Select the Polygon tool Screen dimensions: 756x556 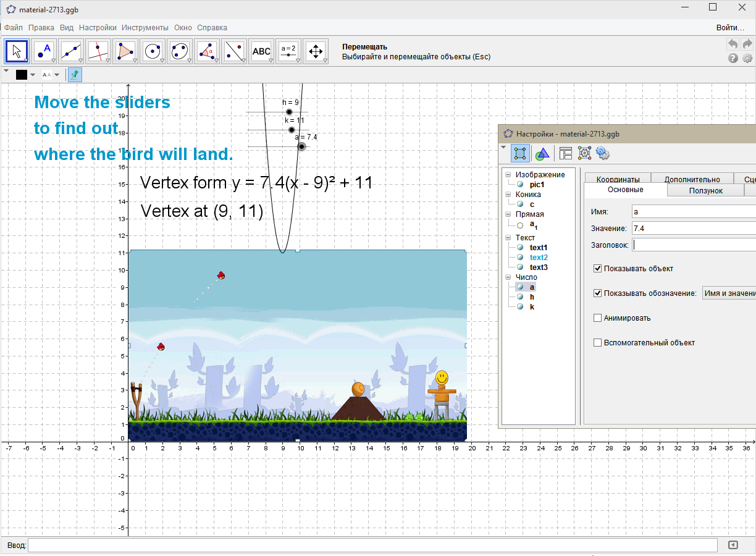[x=126, y=51]
